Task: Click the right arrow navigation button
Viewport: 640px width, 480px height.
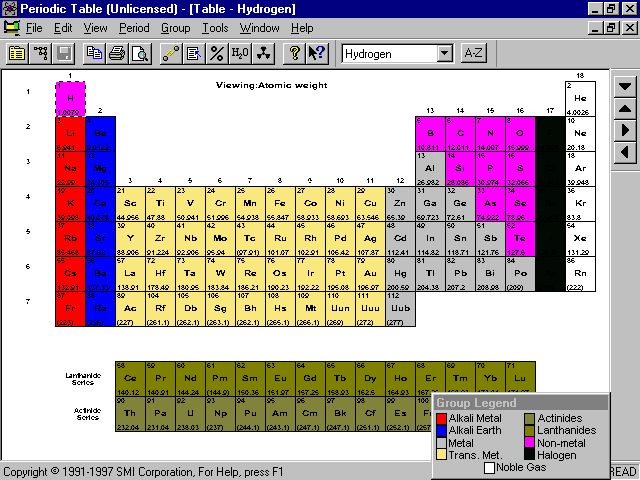Action: tap(625, 130)
